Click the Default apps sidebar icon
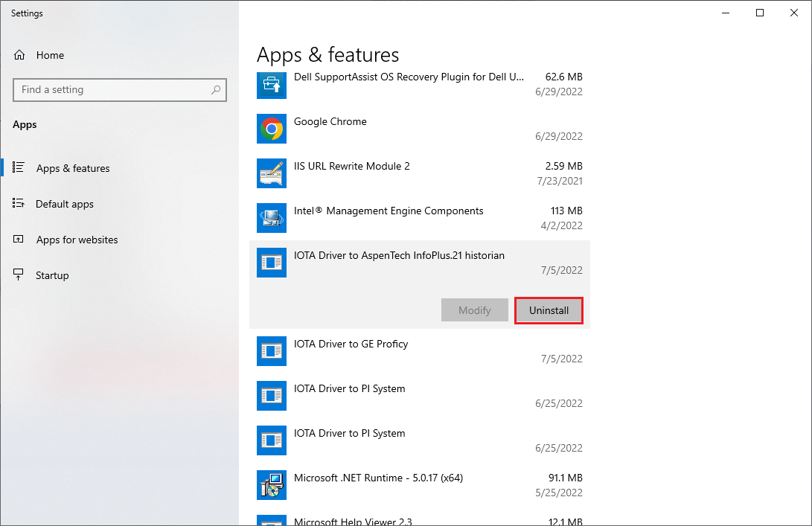Viewport: 812px width, 526px height. (x=19, y=203)
